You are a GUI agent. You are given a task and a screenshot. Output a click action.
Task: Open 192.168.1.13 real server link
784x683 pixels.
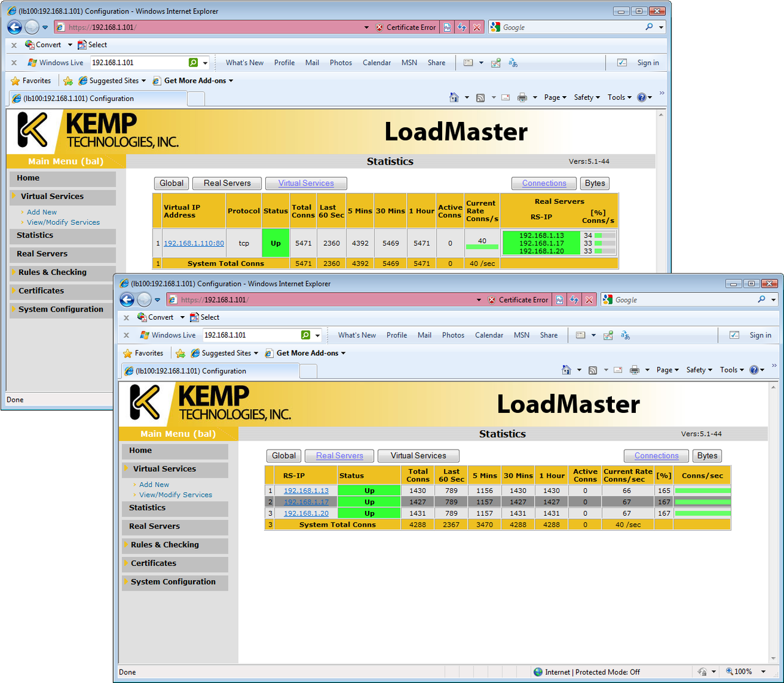(x=306, y=491)
